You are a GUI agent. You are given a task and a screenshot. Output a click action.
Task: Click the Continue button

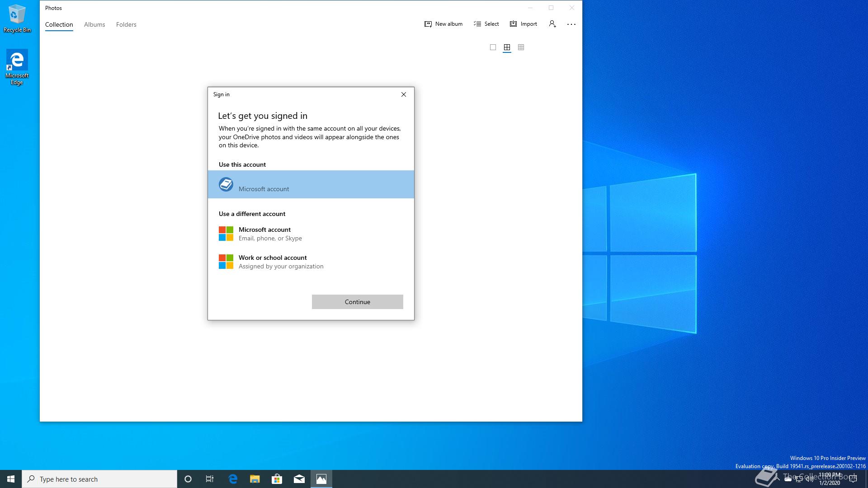click(357, 302)
